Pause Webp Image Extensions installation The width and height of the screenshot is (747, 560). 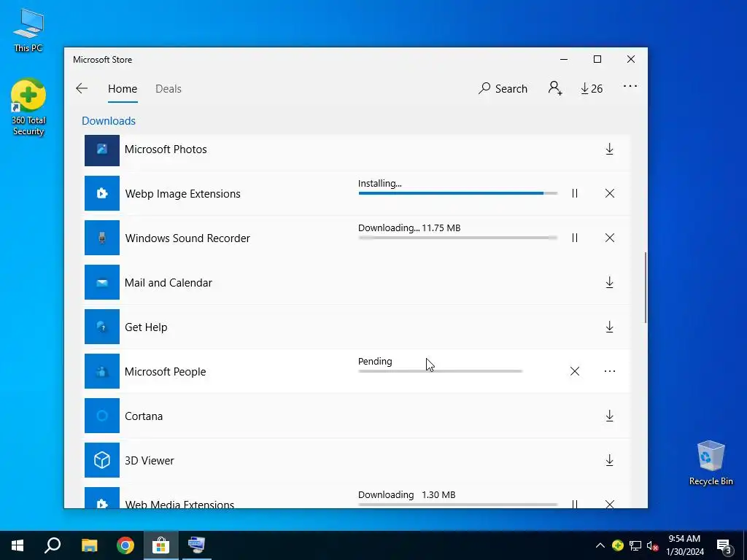tap(575, 193)
